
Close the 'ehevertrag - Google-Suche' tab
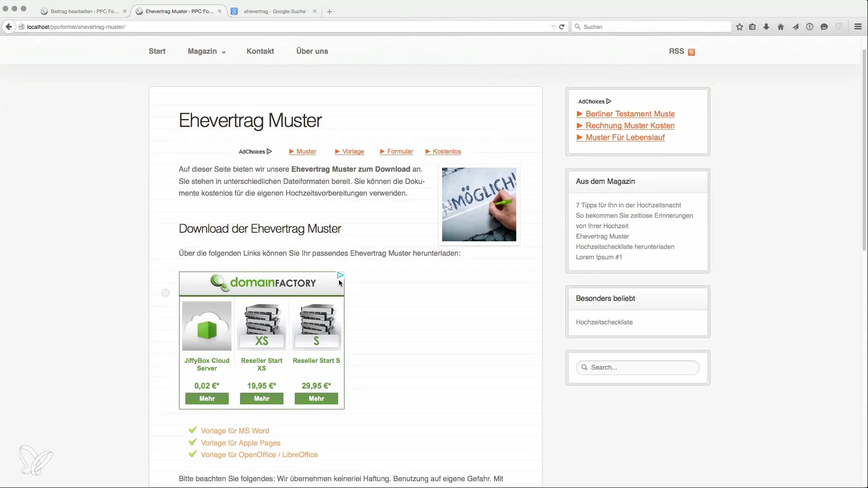[315, 11]
